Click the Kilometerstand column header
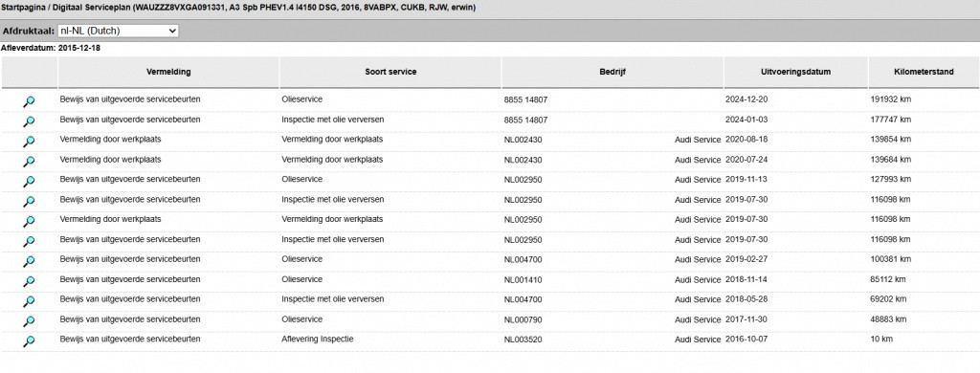This screenshot has width=980, height=373. coord(924,72)
